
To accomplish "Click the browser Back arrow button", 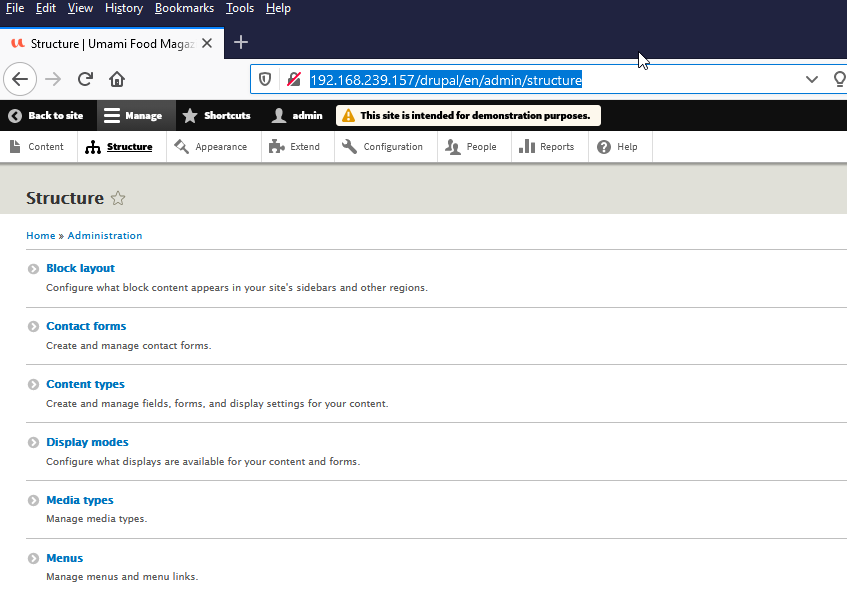I will (20, 79).
